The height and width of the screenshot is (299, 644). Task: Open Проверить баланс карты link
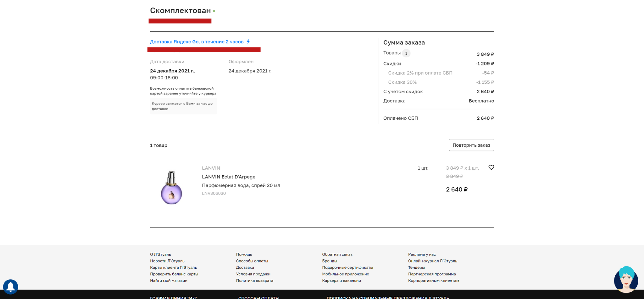pyautogui.click(x=174, y=274)
